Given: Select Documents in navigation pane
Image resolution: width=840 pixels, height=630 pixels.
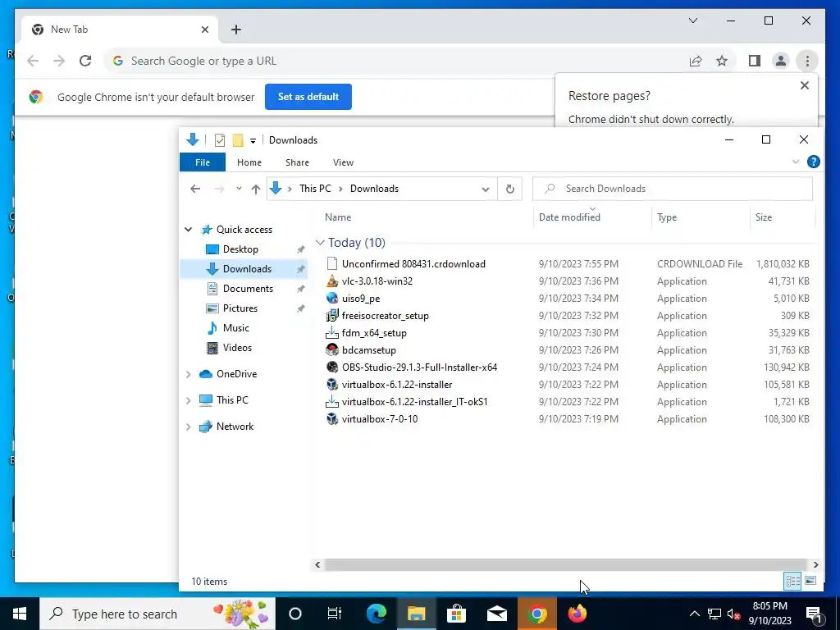Looking at the screenshot, I should (x=248, y=289).
